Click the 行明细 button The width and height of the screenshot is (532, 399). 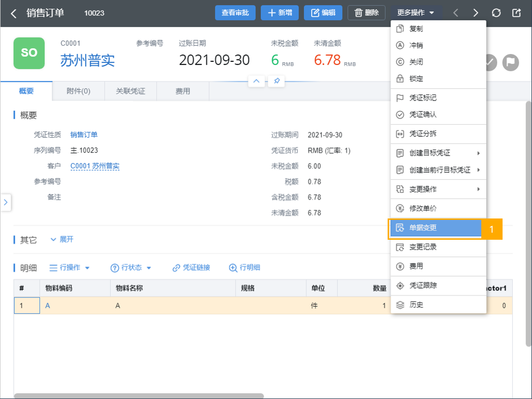click(245, 267)
